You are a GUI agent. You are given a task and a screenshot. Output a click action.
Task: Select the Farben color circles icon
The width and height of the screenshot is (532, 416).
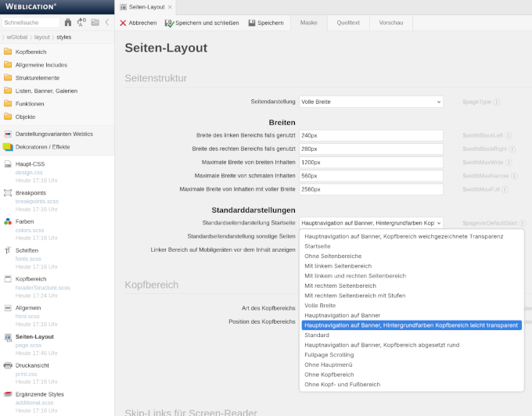coord(8,222)
